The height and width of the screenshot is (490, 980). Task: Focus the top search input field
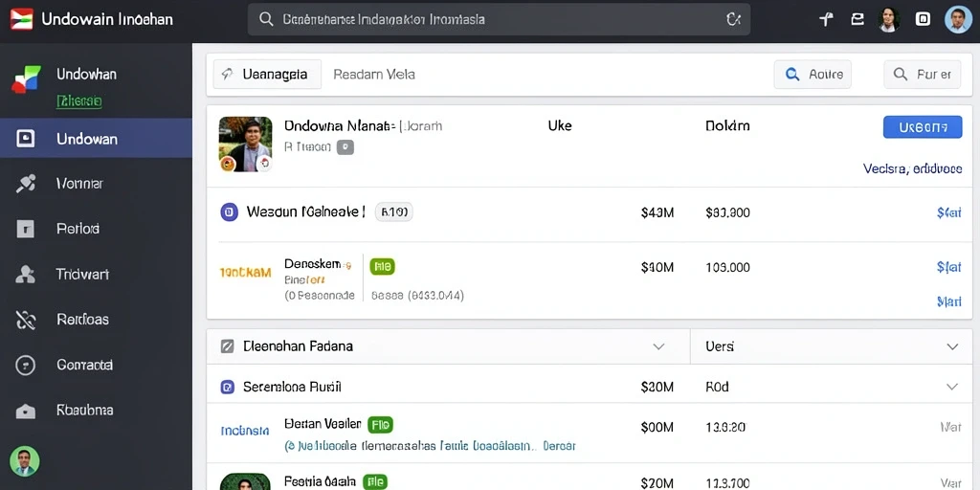499,19
